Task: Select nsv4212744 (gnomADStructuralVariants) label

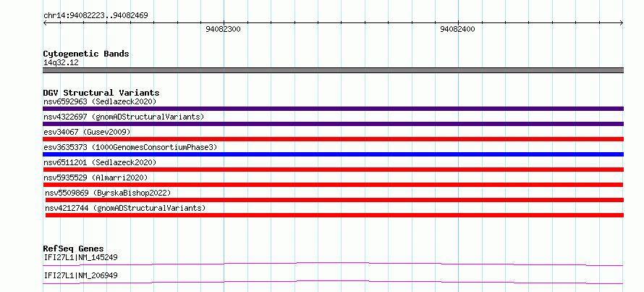Action: point(125,208)
